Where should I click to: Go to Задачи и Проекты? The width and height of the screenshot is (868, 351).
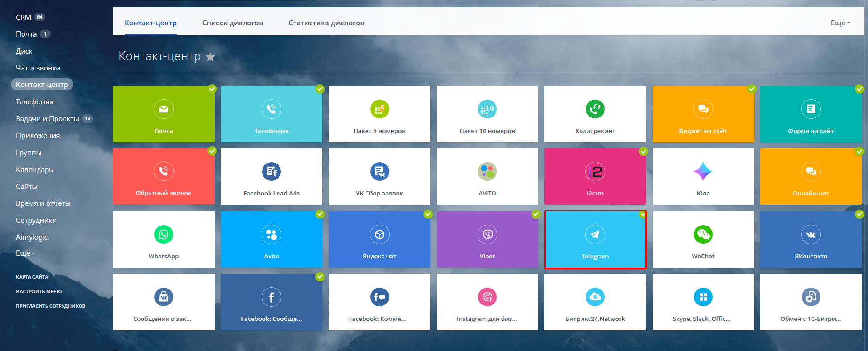[x=48, y=119]
